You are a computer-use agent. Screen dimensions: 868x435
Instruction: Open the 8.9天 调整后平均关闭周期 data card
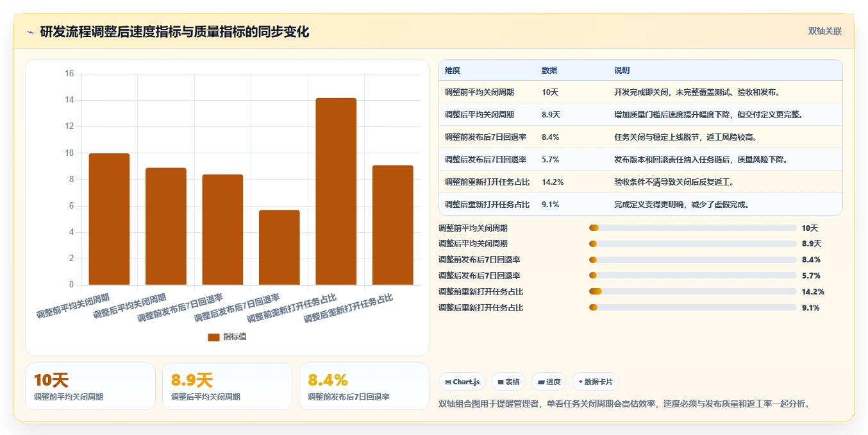(x=227, y=386)
